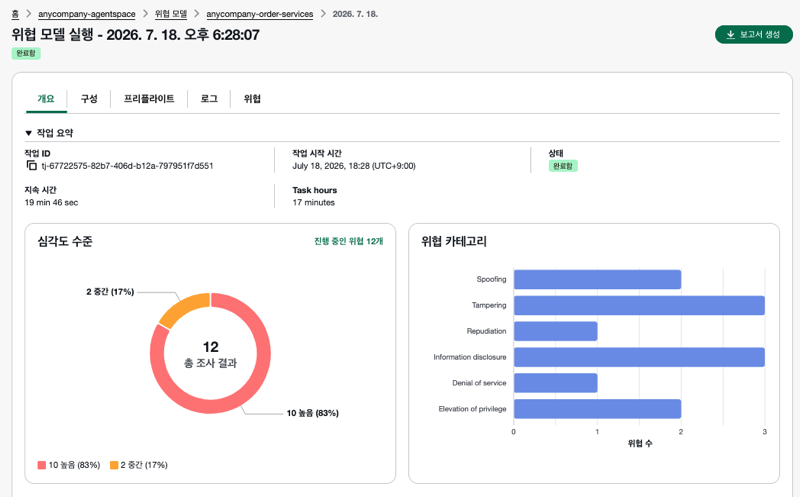This screenshot has height=497, width=800.
Task: Open anycompany-agentspace breadcrumb link
Action: (x=87, y=14)
